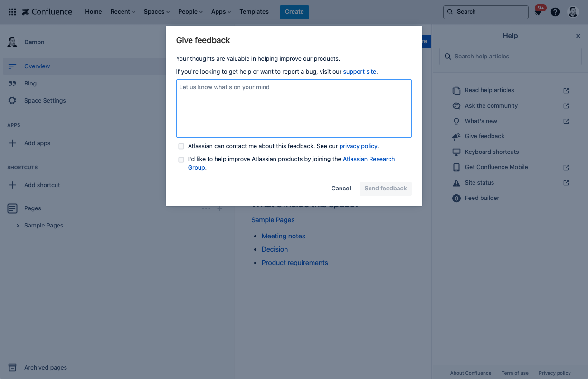Open the privacy policy link in dialog
Viewport: 588px width, 379px height.
358,146
